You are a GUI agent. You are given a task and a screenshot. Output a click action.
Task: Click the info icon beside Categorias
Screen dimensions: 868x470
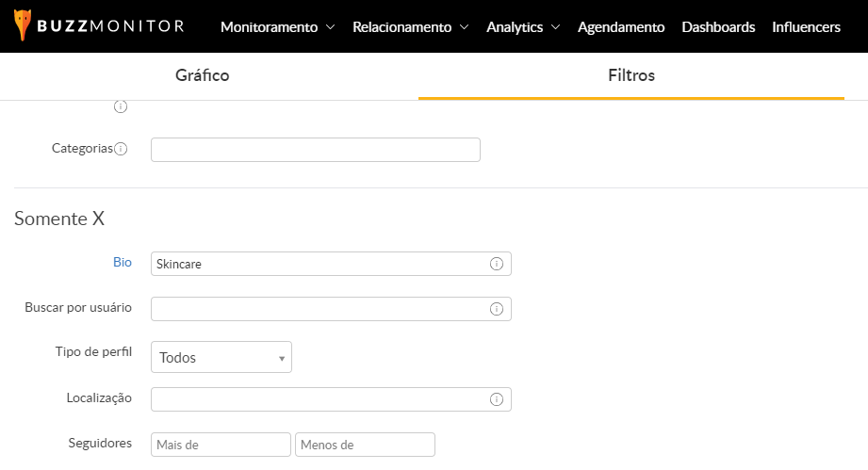[x=121, y=149]
